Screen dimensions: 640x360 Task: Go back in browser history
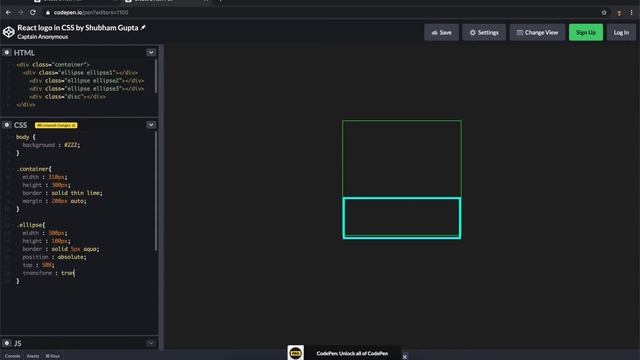pos(9,13)
